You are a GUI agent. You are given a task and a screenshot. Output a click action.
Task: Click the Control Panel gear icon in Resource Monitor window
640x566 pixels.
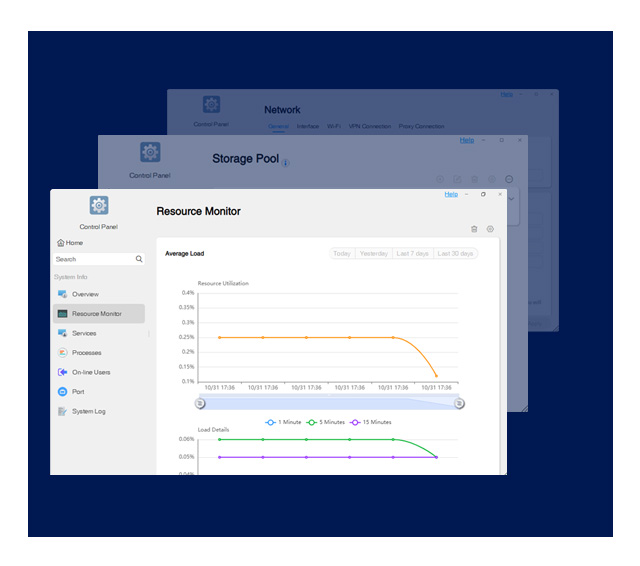pyautogui.click(x=99, y=205)
